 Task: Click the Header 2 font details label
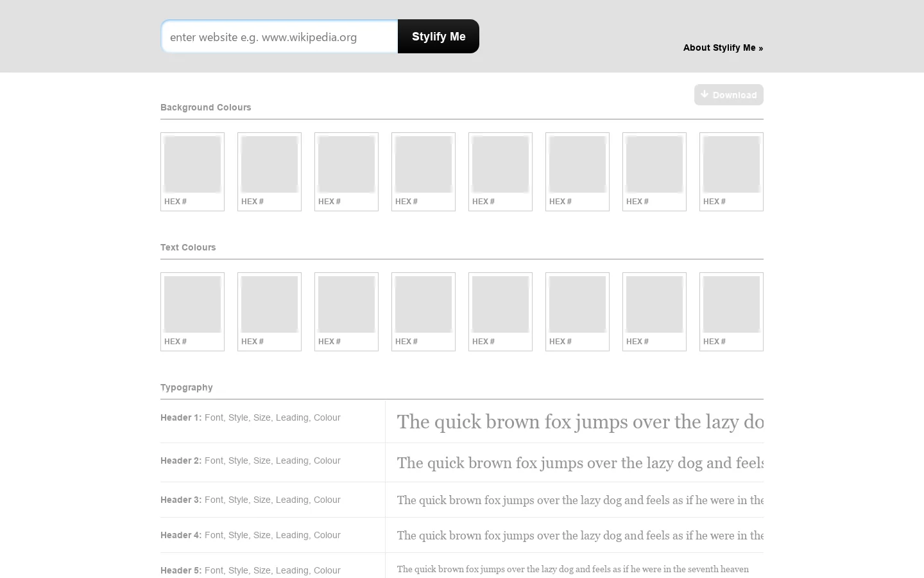[x=250, y=460]
